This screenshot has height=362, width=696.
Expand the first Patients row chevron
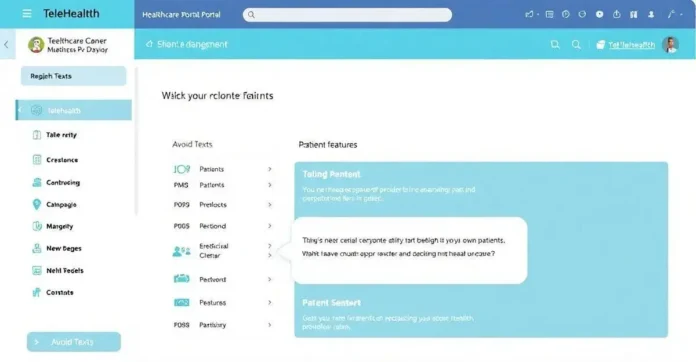(x=269, y=169)
